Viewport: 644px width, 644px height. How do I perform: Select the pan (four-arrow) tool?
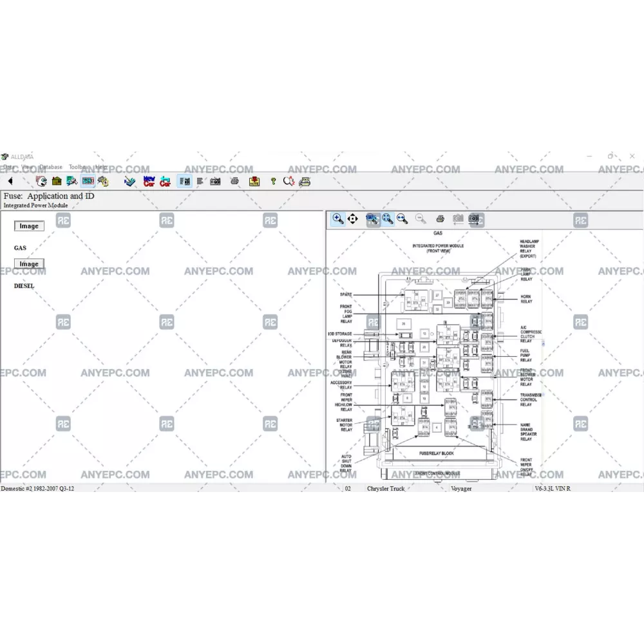[x=353, y=219]
